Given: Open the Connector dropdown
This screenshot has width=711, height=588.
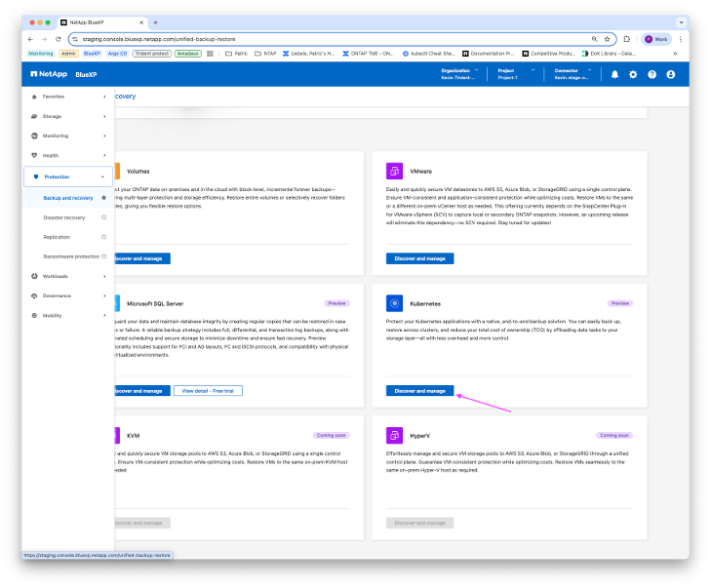Looking at the screenshot, I should tap(573, 74).
